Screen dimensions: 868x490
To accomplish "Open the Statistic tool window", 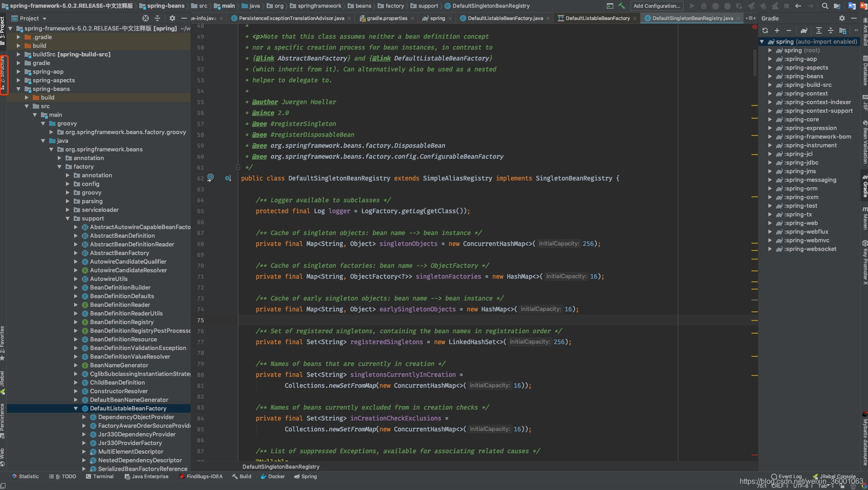I will (x=25, y=476).
